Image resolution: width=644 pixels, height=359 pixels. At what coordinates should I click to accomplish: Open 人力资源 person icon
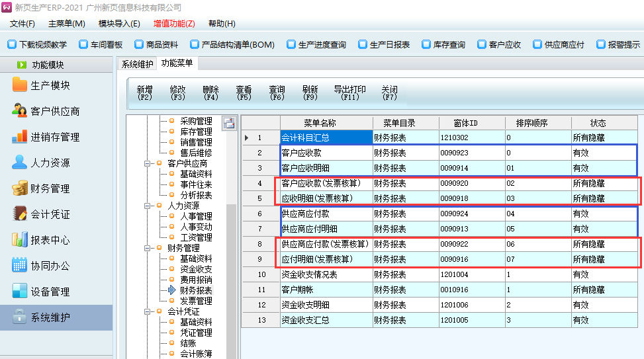[19, 163]
